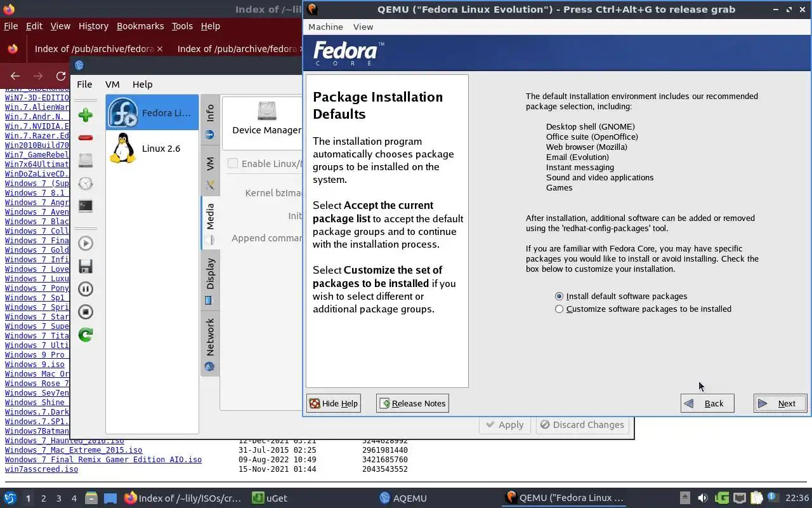Select the Fedora Linux VM in AQEMU list
The image size is (812, 508).
[152, 112]
